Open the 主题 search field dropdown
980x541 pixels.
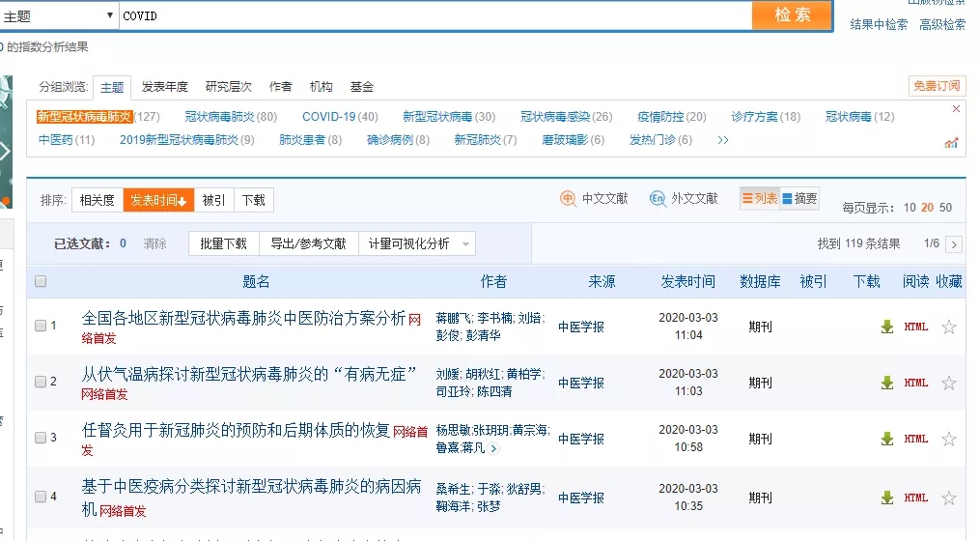[x=109, y=16]
